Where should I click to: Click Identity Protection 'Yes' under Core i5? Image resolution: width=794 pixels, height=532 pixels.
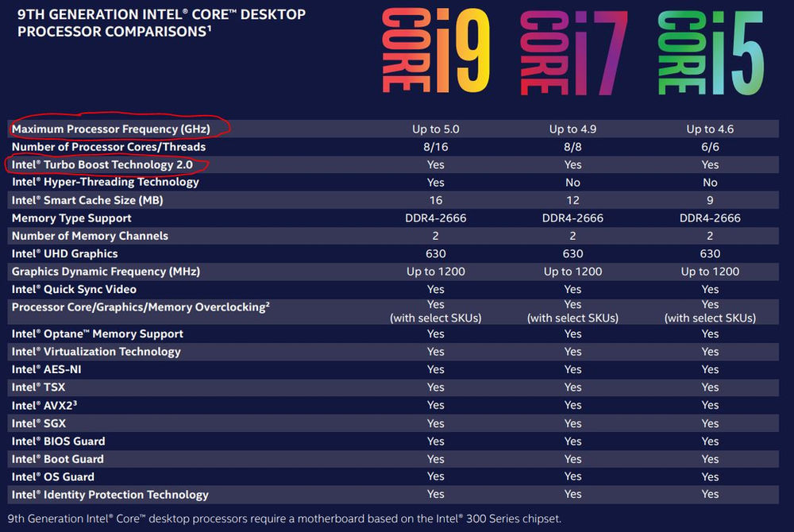tap(710, 494)
